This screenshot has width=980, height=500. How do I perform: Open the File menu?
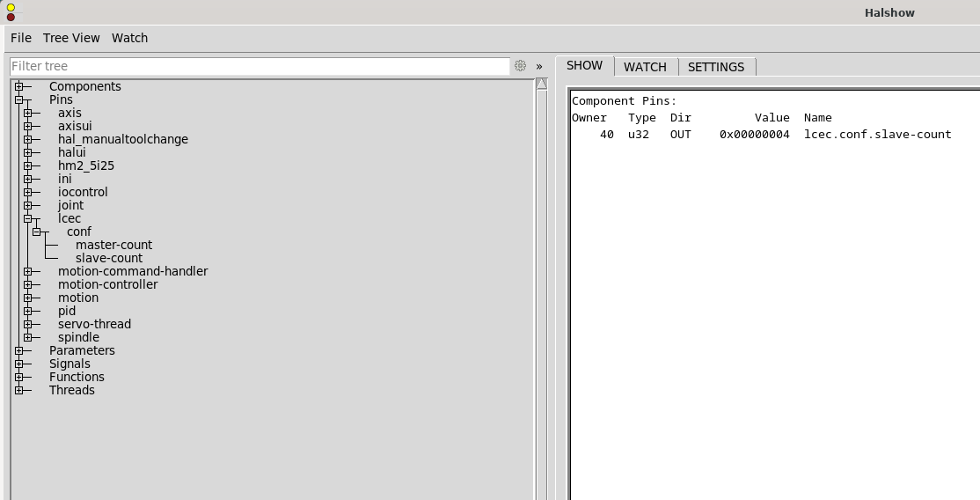click(x=21, y=38)
